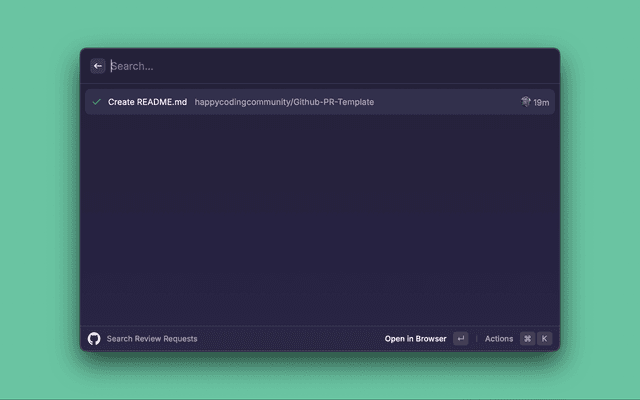Focus the Search input field
The image size is (640, 400).
click(300, 66)
